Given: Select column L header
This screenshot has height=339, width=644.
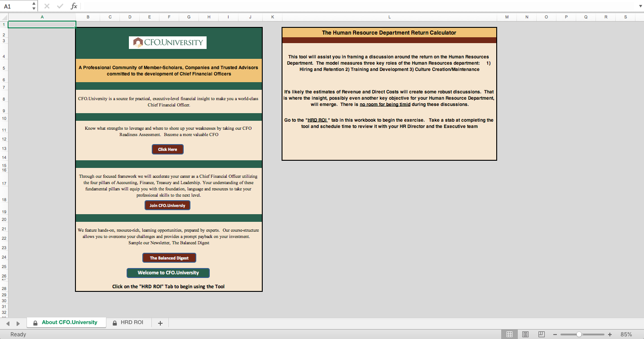Looking at the screenshot, I should tap(389, 17).
